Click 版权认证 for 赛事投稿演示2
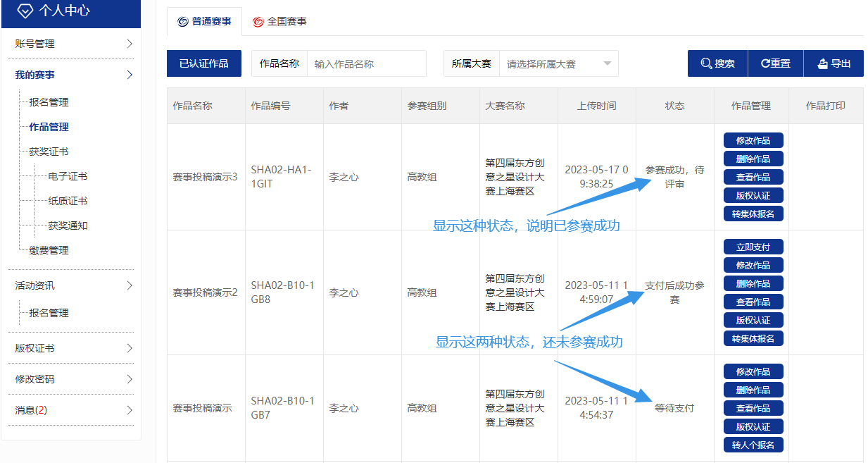The height and width of the screenshot is (463, 868). tap(753, 320)
